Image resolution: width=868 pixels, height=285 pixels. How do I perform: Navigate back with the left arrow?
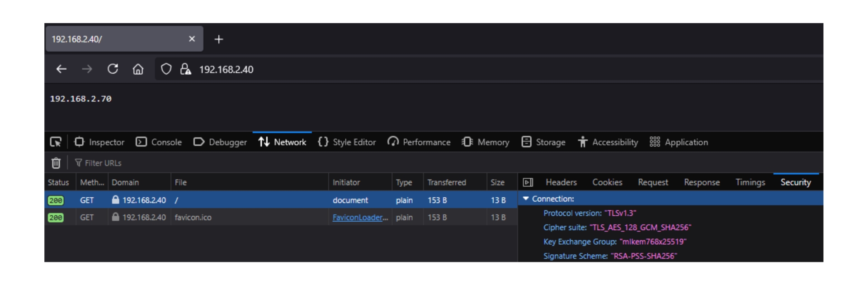[x=61, y=69]
